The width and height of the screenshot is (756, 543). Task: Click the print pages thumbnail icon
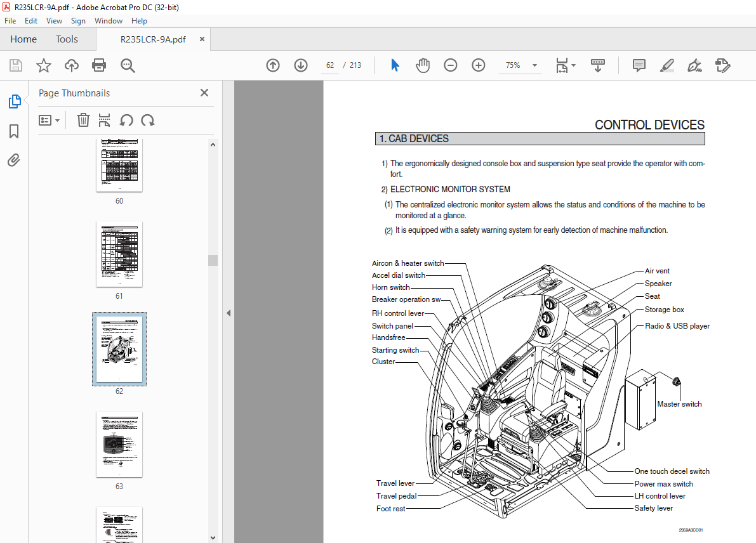pyautogui.click(x=104, y=120)
